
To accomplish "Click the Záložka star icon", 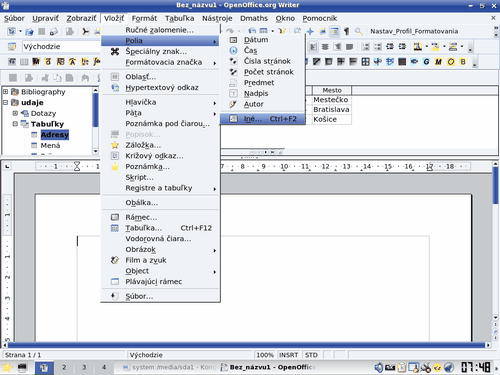I will (x=115, y=145).
